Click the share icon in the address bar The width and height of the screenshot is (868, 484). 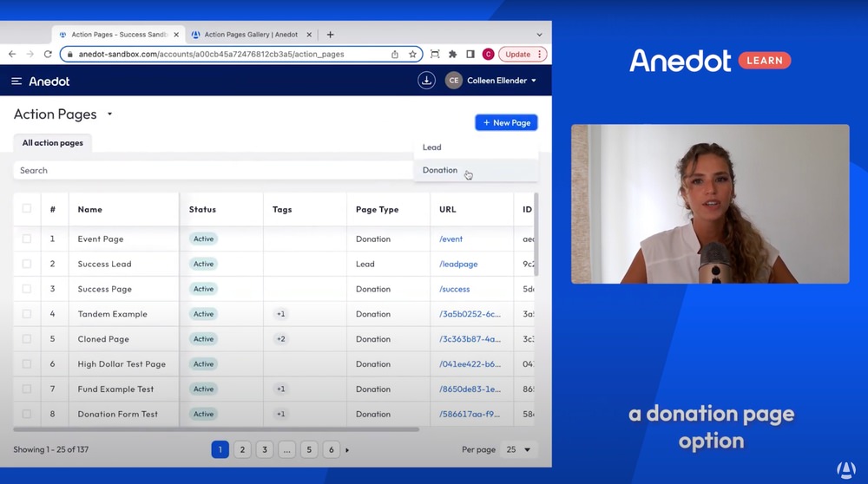(x=395, y=54)
